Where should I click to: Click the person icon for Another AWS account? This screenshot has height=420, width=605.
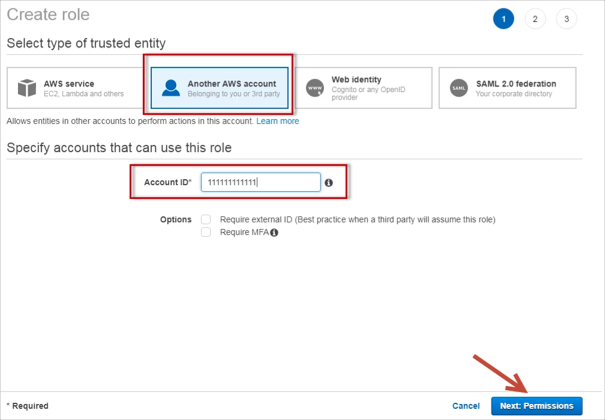[170, 88]
